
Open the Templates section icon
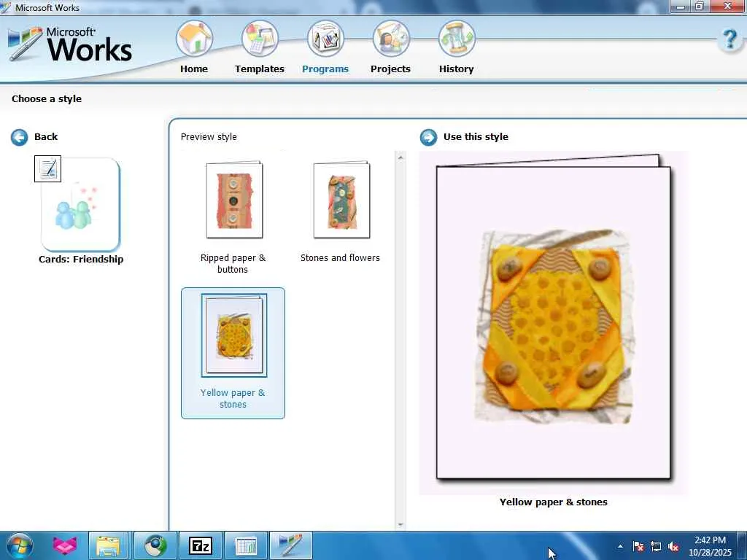[x=260, y=39]
